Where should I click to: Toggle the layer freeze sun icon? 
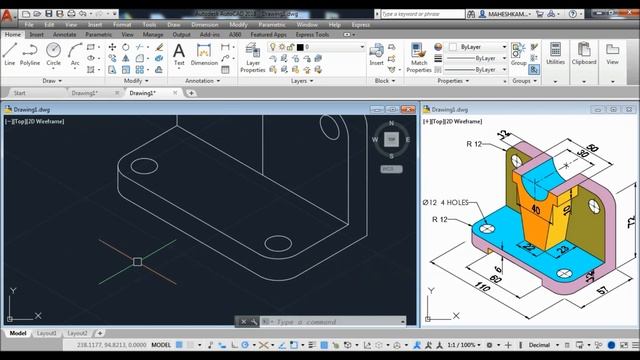tap(282, 47)
